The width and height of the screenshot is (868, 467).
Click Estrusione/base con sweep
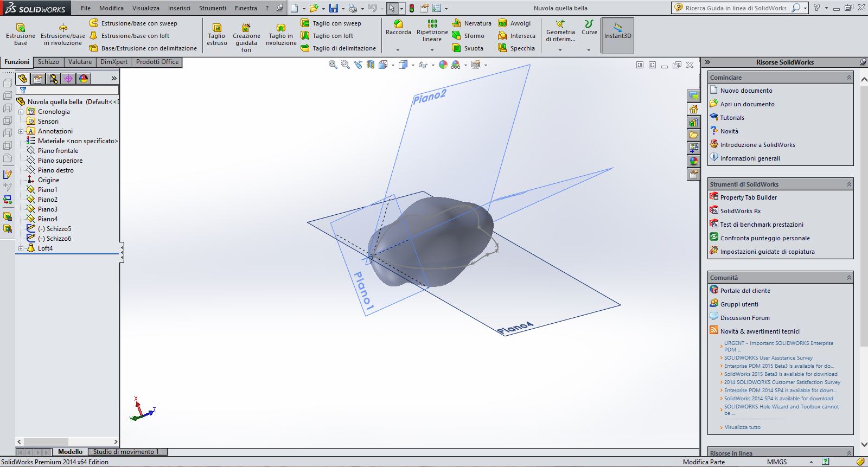(133, 23)
